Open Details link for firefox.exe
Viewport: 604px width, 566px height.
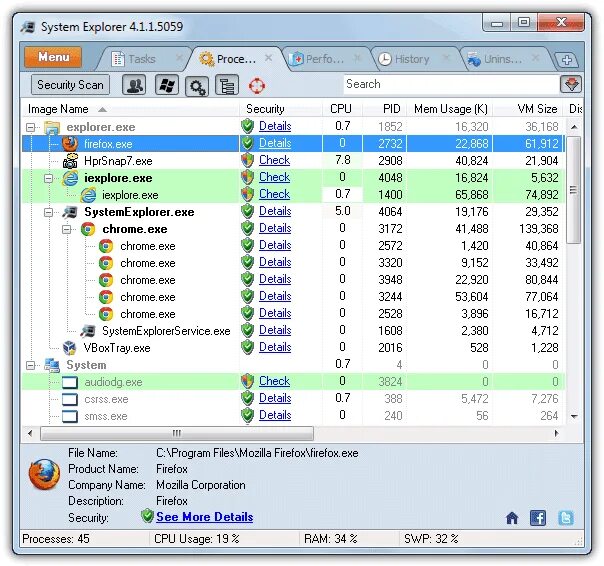[275, 143]
